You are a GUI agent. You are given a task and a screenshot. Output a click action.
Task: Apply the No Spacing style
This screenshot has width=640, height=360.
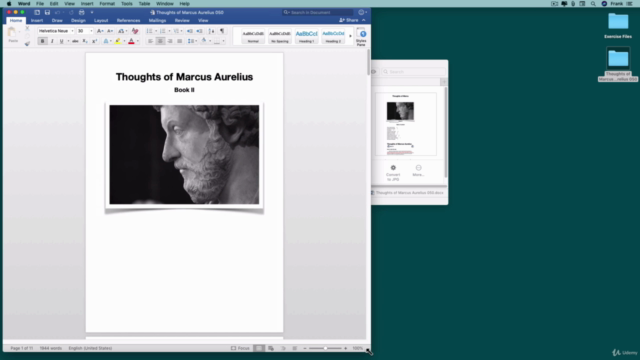[280, 36]
